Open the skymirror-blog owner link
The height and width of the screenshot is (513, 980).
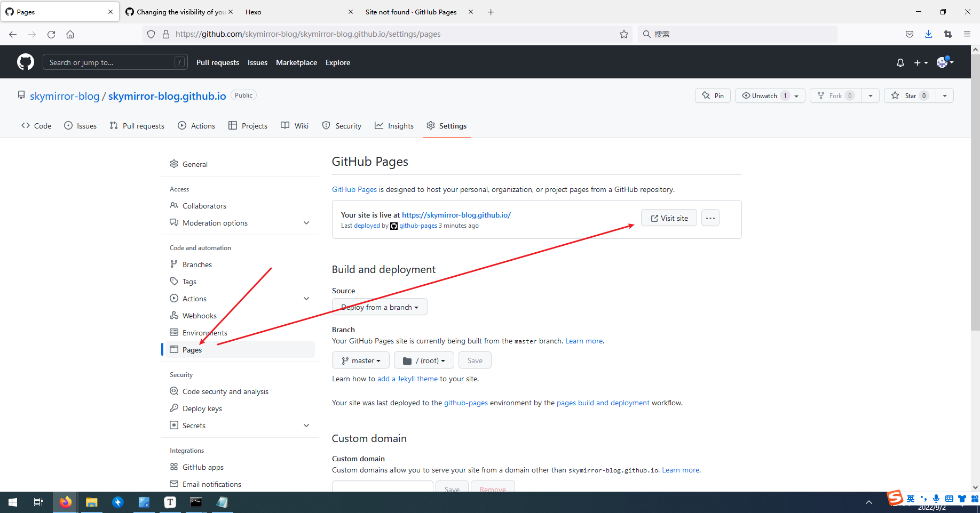[65, 96]
